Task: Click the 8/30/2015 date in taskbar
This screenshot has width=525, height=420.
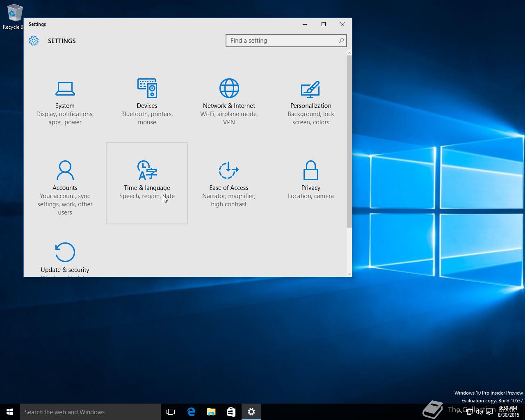Action: coord(509,415)
